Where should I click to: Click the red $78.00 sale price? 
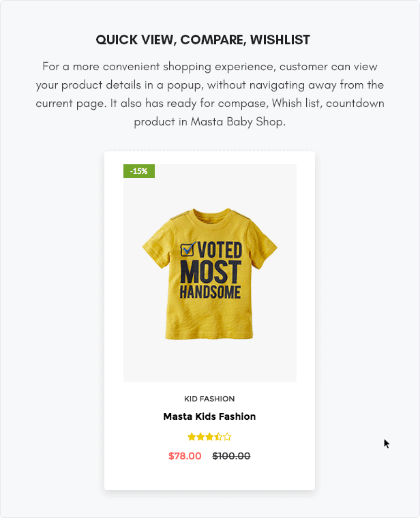(185, 456)
